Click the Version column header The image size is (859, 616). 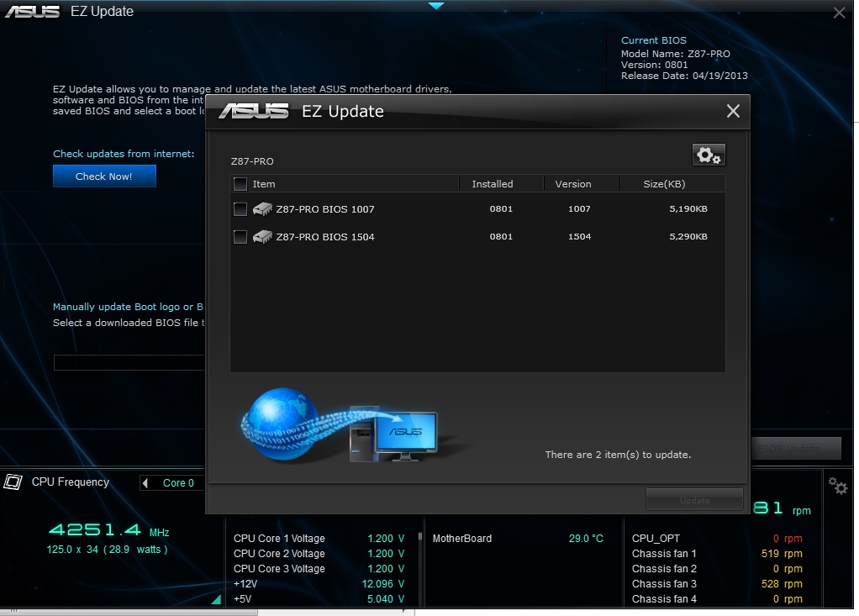[x=573, y=184]
